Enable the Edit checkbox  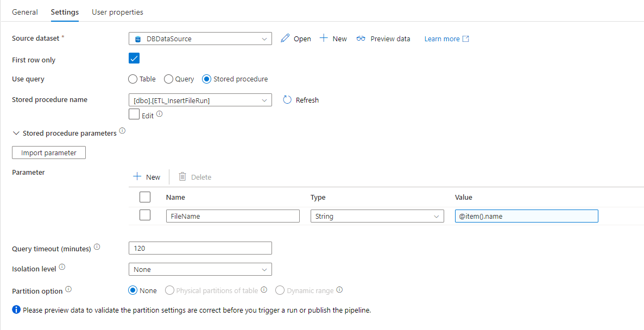[134, 114]
